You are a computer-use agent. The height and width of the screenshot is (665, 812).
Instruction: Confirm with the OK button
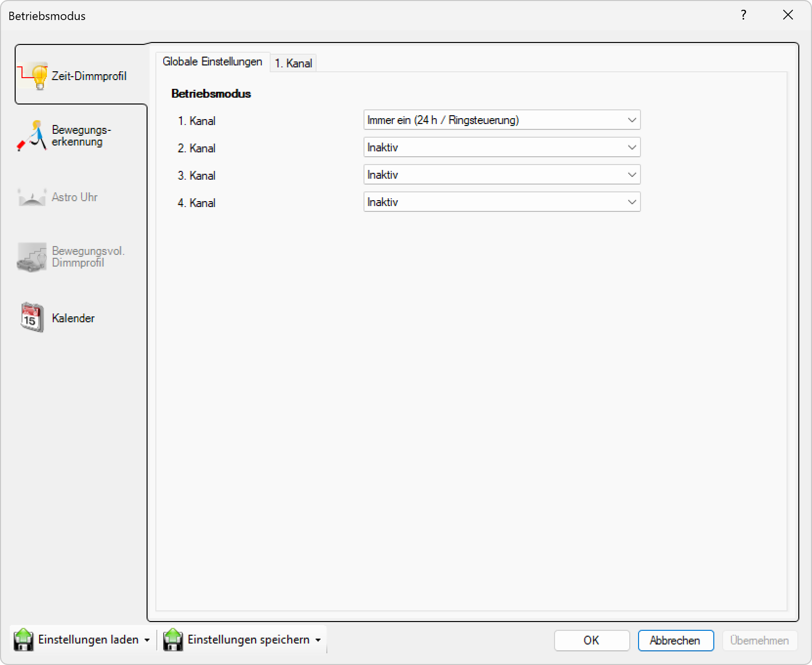click(x=592, y=640)
